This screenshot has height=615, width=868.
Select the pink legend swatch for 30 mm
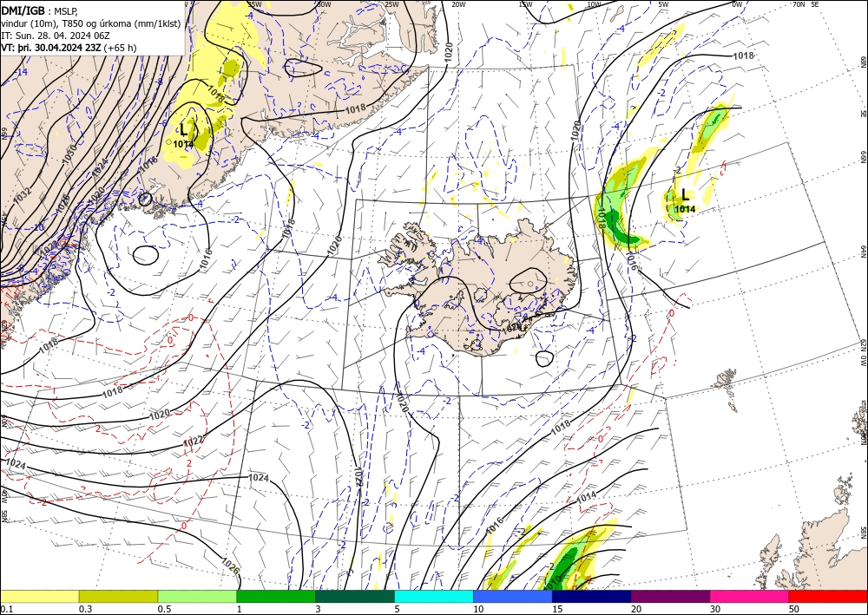750,596
